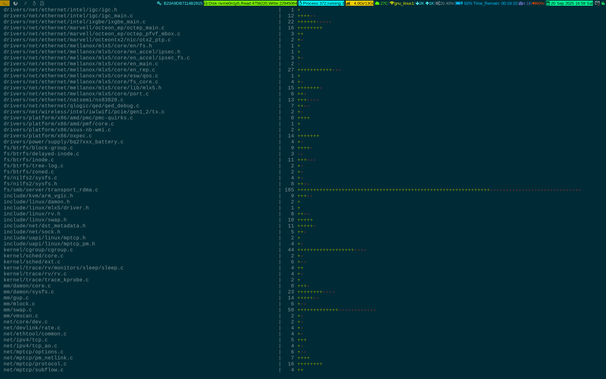The image size is (606, 379).
Task: Click the net/ipv4/tcp_ao.c path
Action: pyautogui.click(x=30, y=346)
